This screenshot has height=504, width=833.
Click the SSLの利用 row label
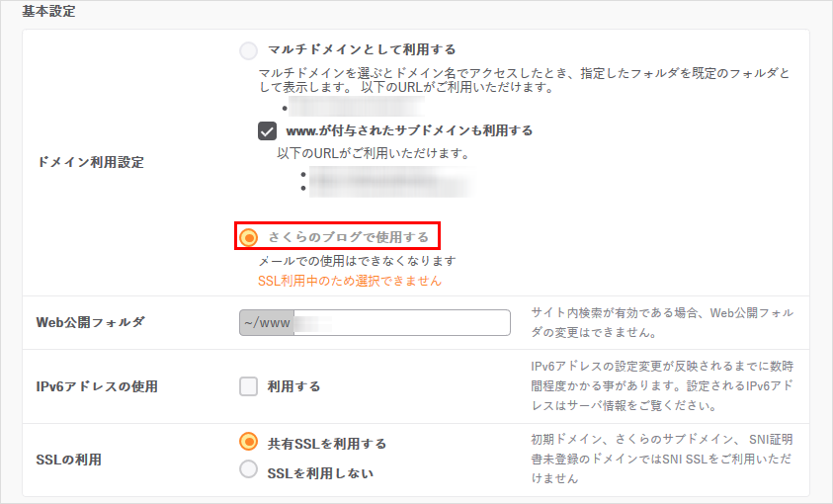pos(68,459)
